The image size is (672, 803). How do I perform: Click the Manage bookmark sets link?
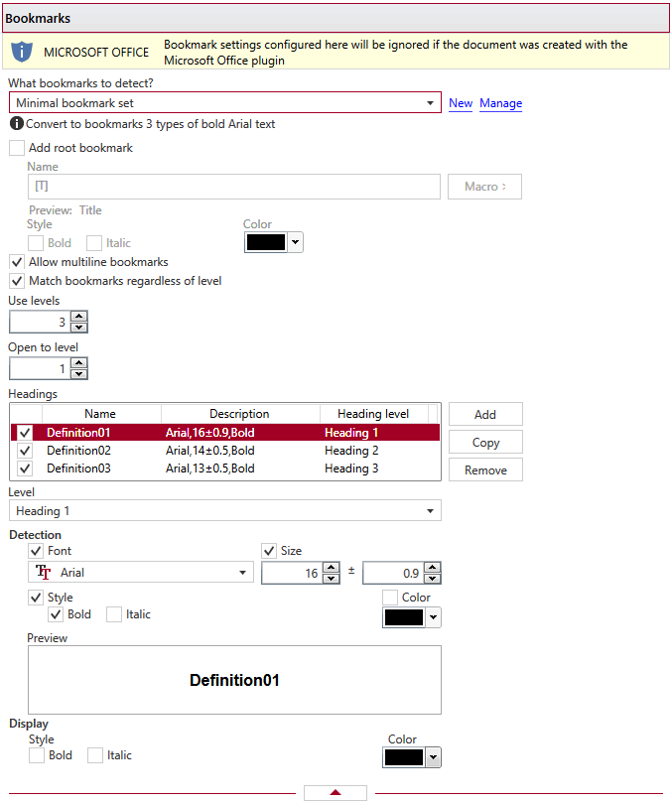501,103
